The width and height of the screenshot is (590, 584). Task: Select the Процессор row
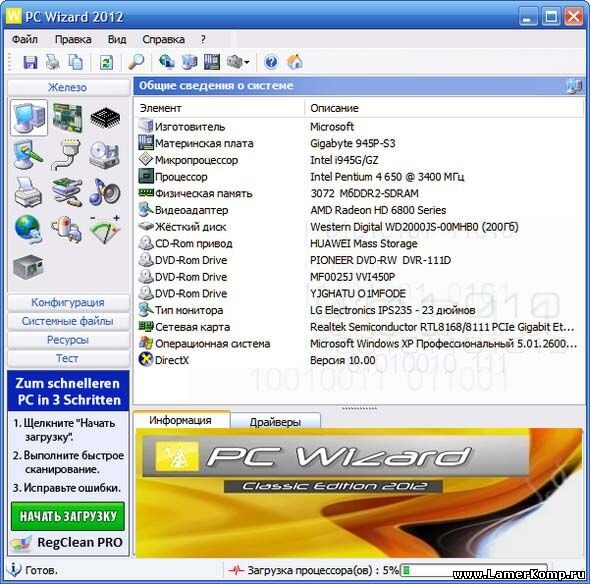pos(359,176)
